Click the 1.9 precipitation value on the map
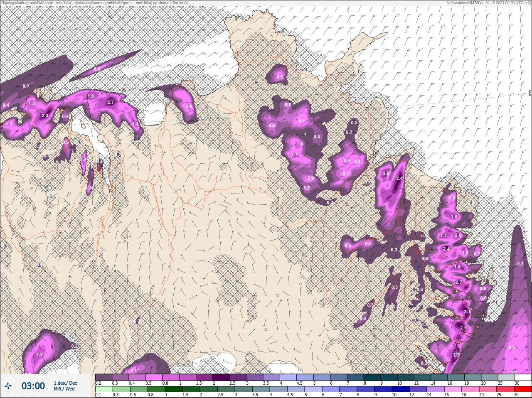 click(x=457, y=266)
